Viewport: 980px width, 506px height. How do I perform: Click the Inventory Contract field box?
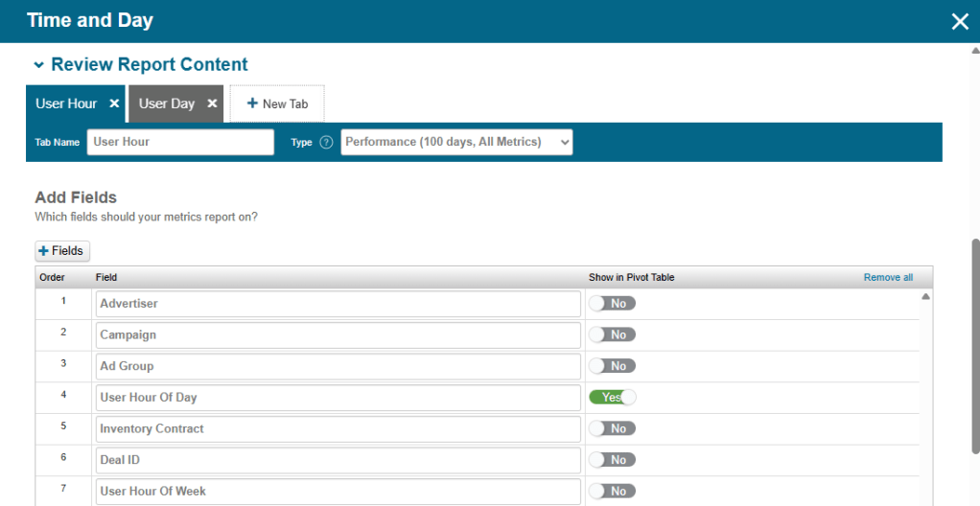click(x=338, y=428)
